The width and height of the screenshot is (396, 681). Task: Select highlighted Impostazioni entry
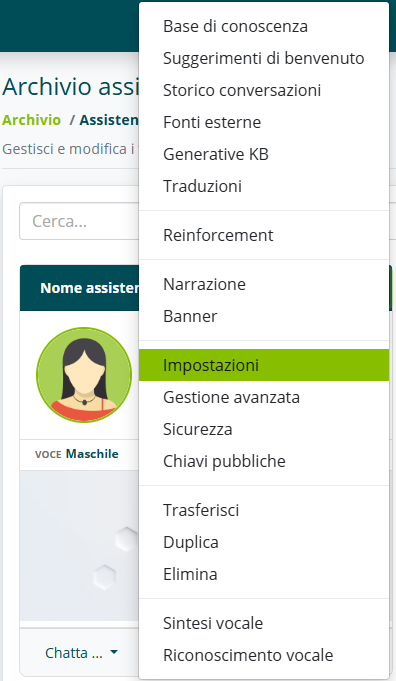264,365
